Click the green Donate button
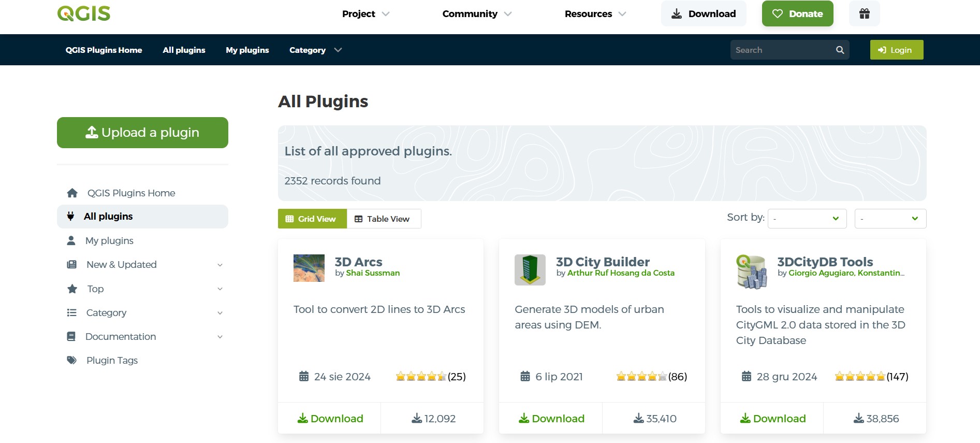The height and width of the screenshot is (443, 980). coord(797,14)
